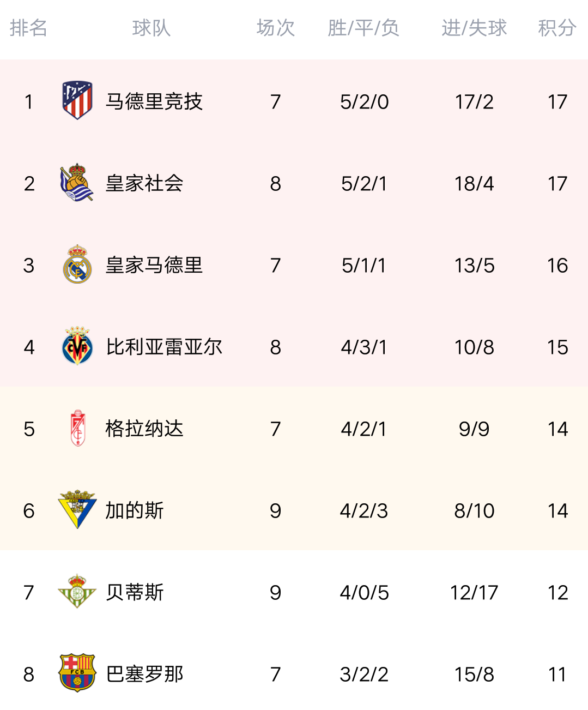Viewport: 588px width, 710px height.
Task: Click the Atlético Madrid club crest
Action: (77, 101)
